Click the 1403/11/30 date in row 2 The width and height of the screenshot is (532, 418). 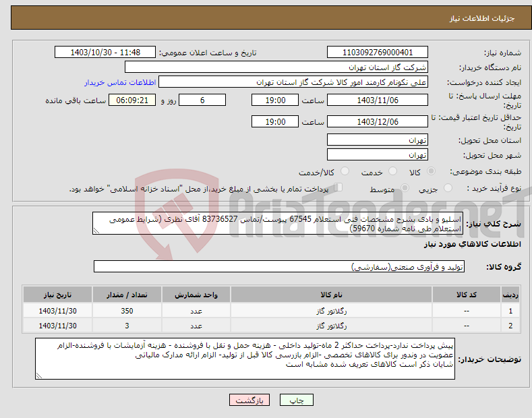pyautogui.click(x=58, y=326)
